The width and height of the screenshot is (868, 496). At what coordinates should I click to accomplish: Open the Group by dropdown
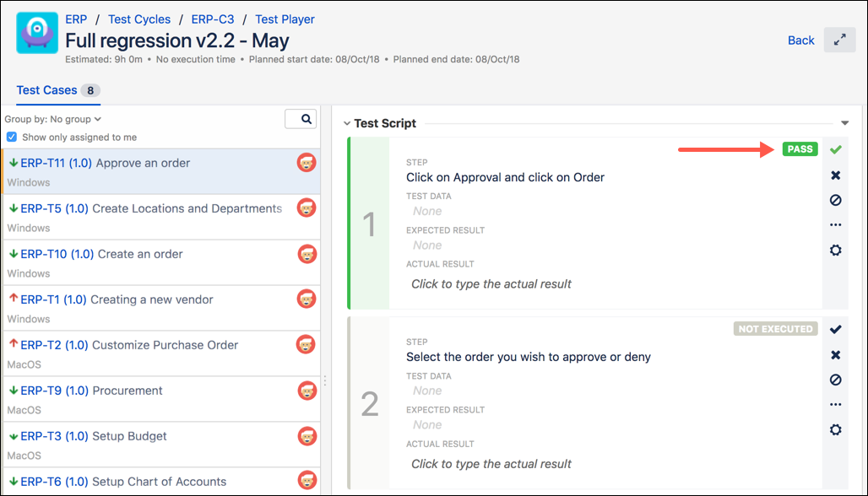pos(53,120)
